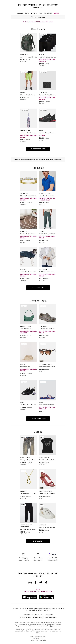Click the SHOP BEST SELLERS button
The height and width of the screenshot is (644, 76).
(38, 149)
